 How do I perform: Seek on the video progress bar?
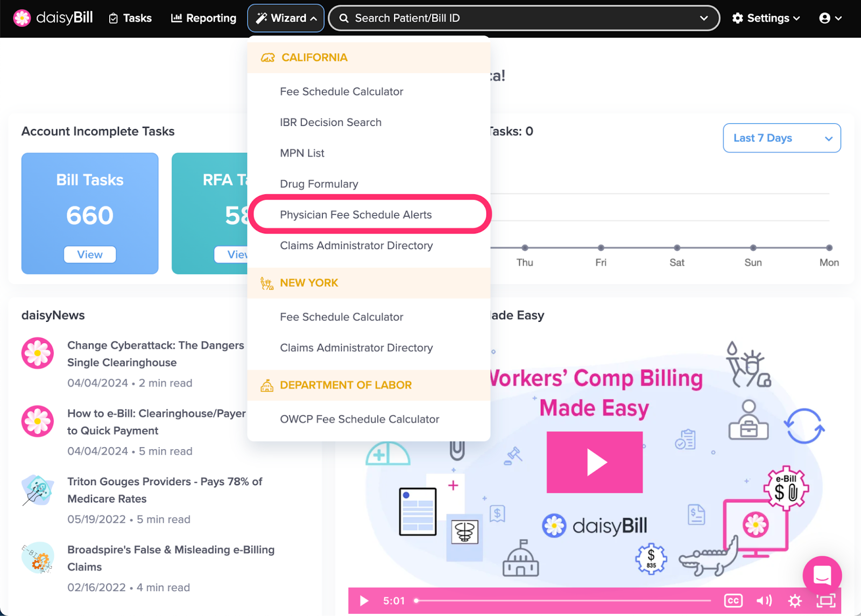pos(562,600)
